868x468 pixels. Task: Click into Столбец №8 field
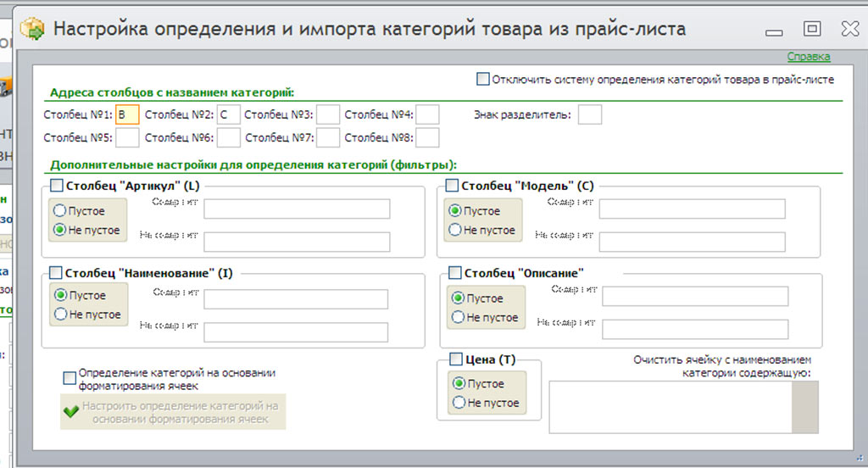(427, 137)
